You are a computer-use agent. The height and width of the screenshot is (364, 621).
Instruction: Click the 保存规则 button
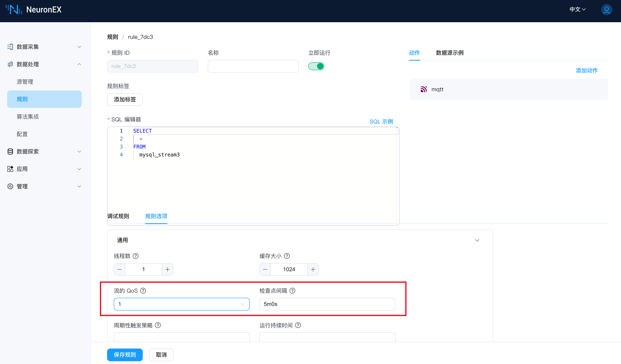(125, 355)
